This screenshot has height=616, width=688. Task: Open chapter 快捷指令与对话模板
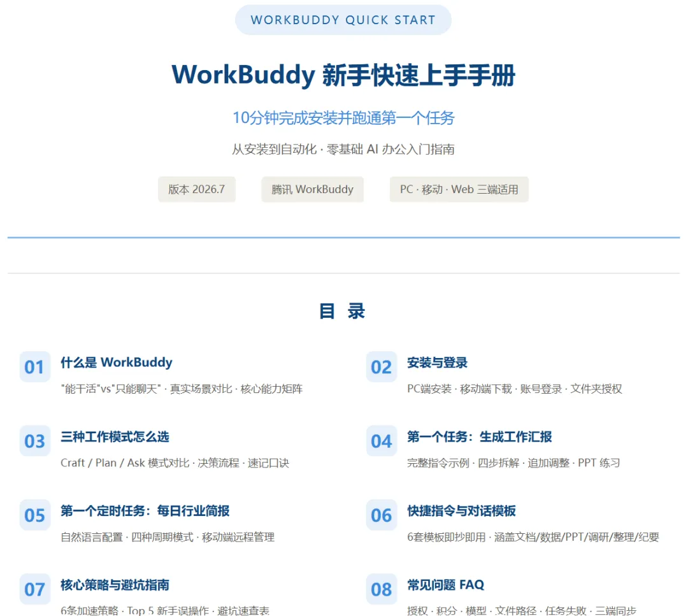[461, 511]
